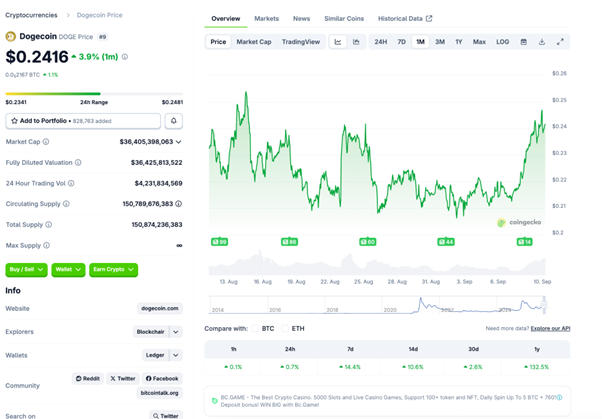Open the Wallet dropdown
The width and height of the screenshot is (602, 419).
click(x=68, y=270)
